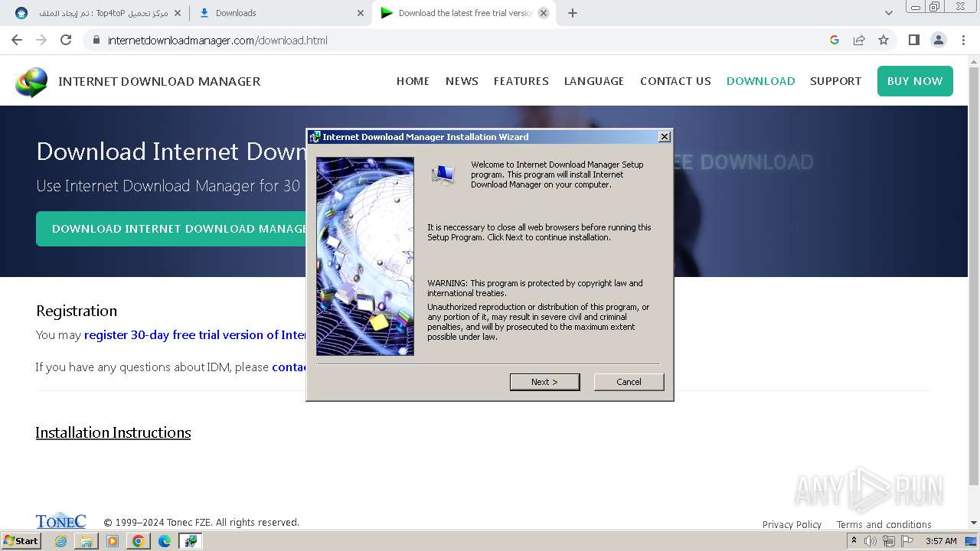Open Microsoft Edge from taskbar
Image resolution: width=980 pixels, height=551 pixels.
pyautogui.click(x=165, y=541)
